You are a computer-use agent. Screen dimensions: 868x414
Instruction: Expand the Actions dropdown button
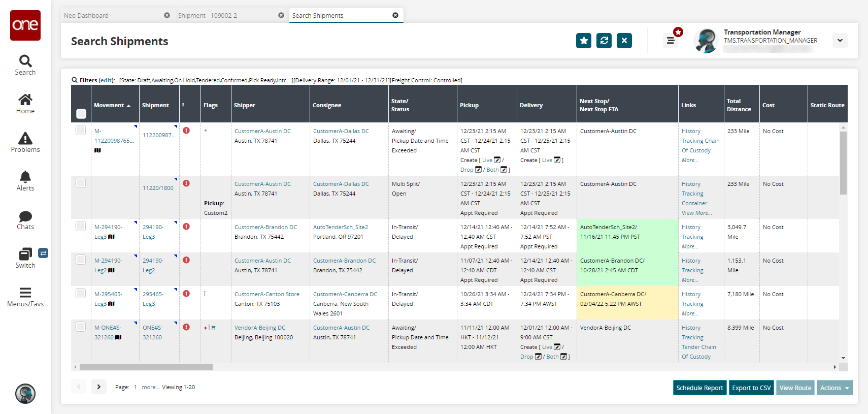(x=834, y=388)
